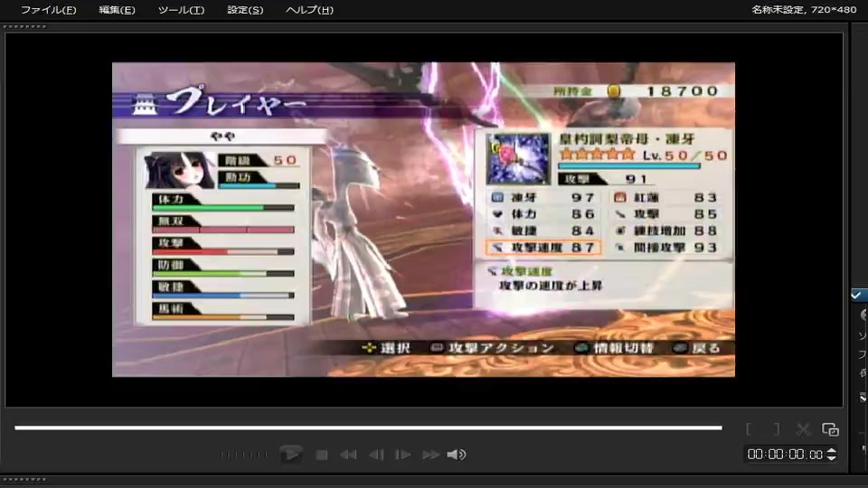This screenshot has width=868, height=488.
Task: Click the tick-marked shuttle control
Action: 244,455
